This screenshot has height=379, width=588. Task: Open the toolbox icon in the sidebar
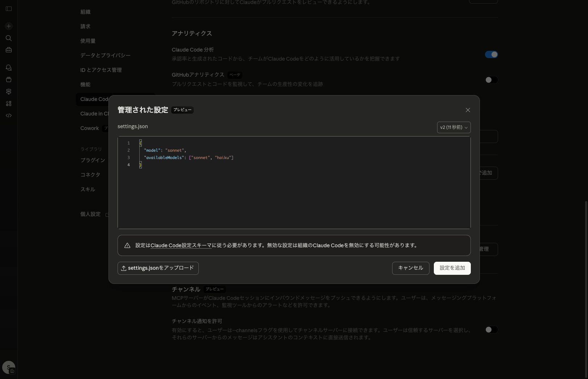pos(8,50)
